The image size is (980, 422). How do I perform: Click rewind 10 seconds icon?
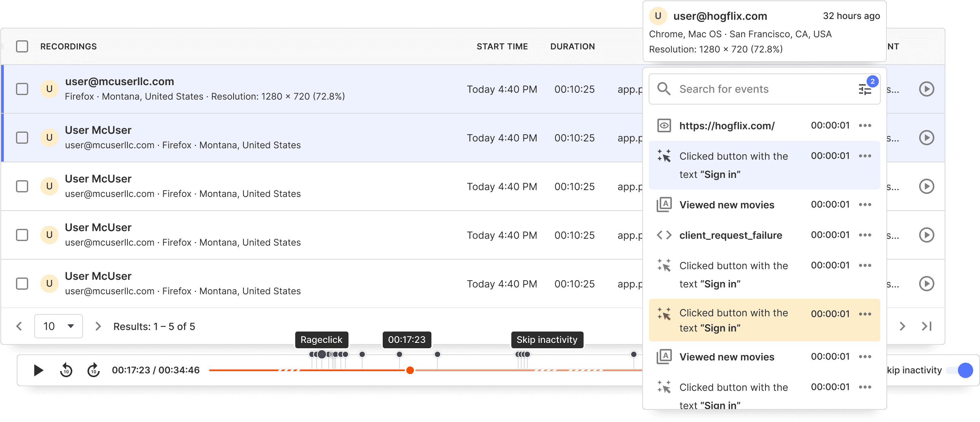pyautogui.click(x=66, y=370)
